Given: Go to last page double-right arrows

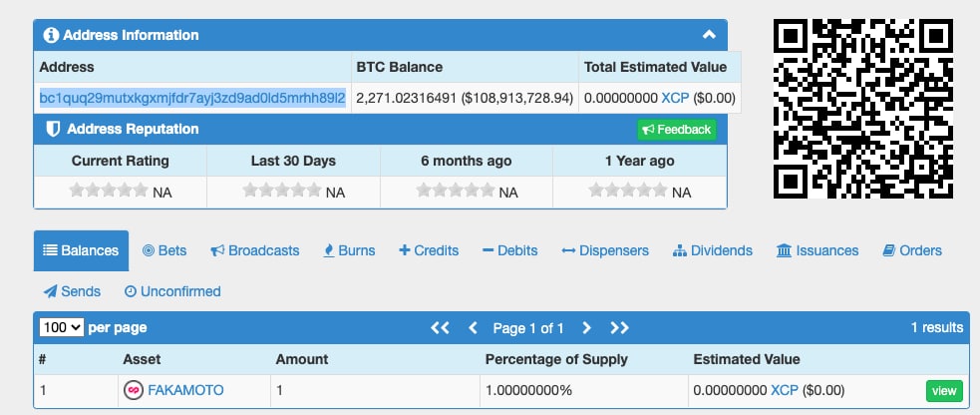Looking at the screenshot, I should coord(619,327).
